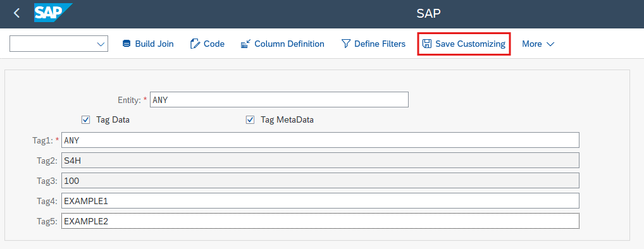644x249 pixels.
Task: Uncheck the Tag Data checkbox
Action: 86,120
